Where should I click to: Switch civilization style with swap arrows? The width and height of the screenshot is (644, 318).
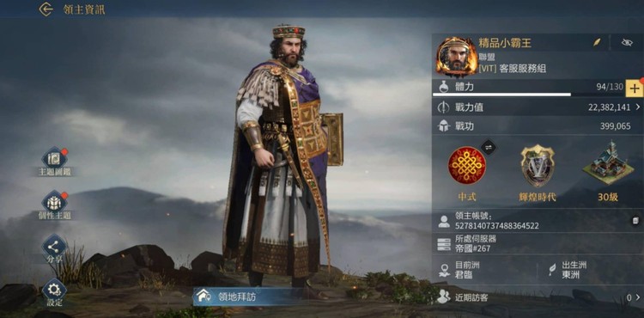489,147
